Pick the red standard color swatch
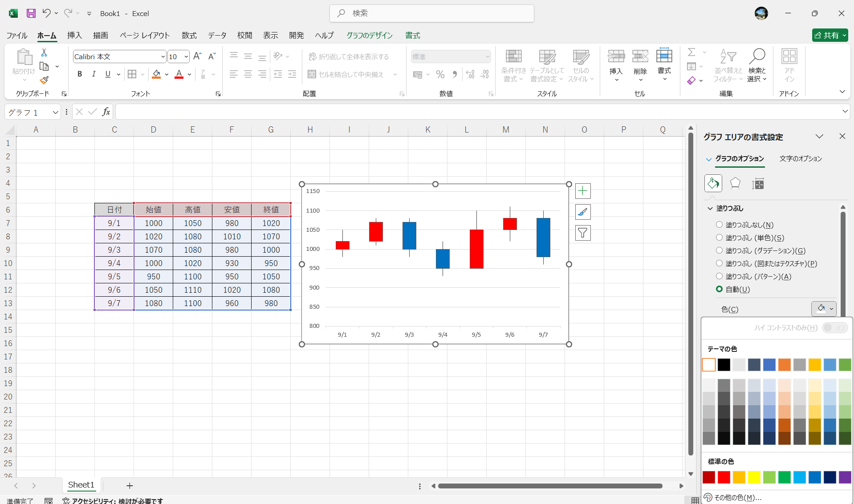The width and height of the screenshot is (854, 504). click(x=724, y=477)
